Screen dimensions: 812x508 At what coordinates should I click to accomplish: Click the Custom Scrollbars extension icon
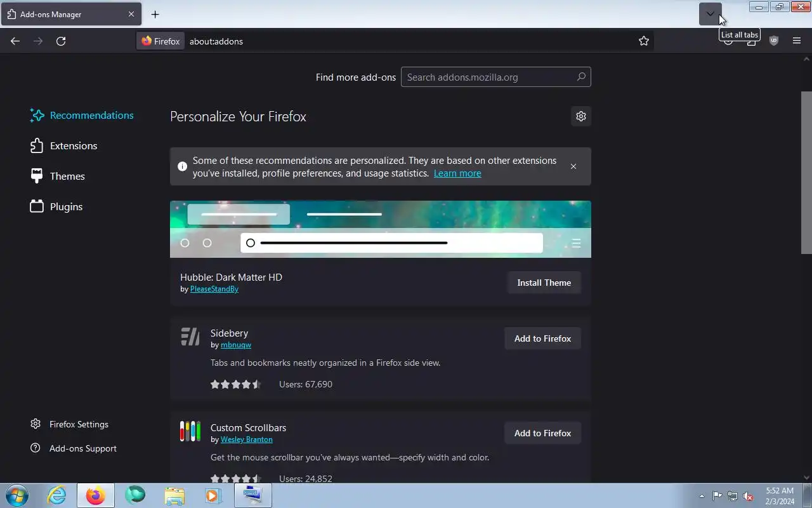(190, 432)
